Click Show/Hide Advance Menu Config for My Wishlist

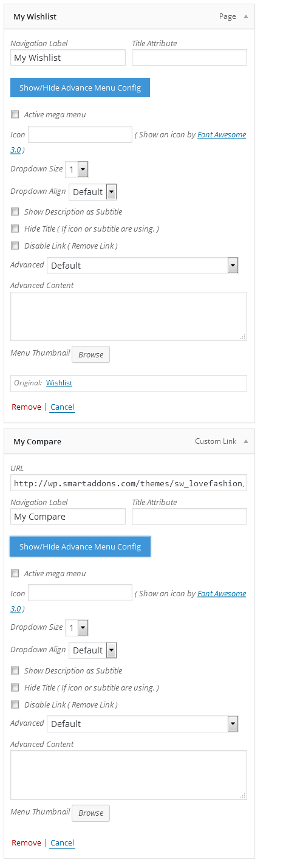[x=80, y=88]
